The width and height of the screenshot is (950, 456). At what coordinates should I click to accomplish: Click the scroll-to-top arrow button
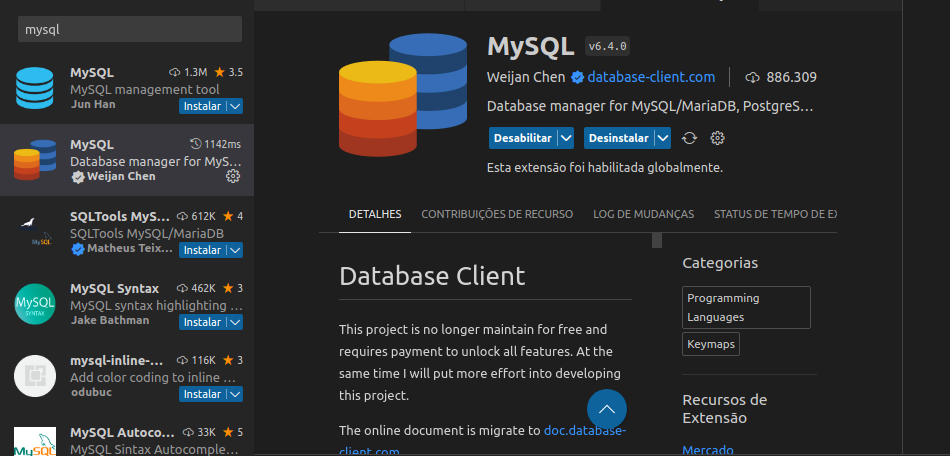(x=606, y=409)
